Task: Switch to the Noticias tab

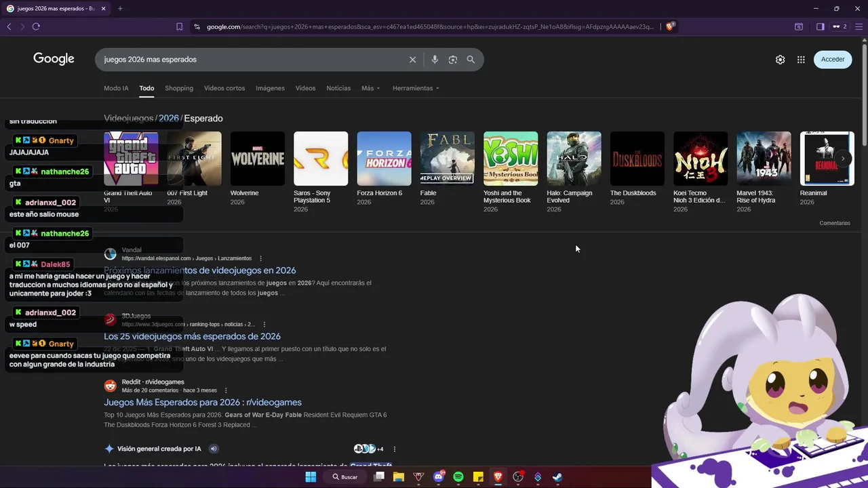Action: 338,88
